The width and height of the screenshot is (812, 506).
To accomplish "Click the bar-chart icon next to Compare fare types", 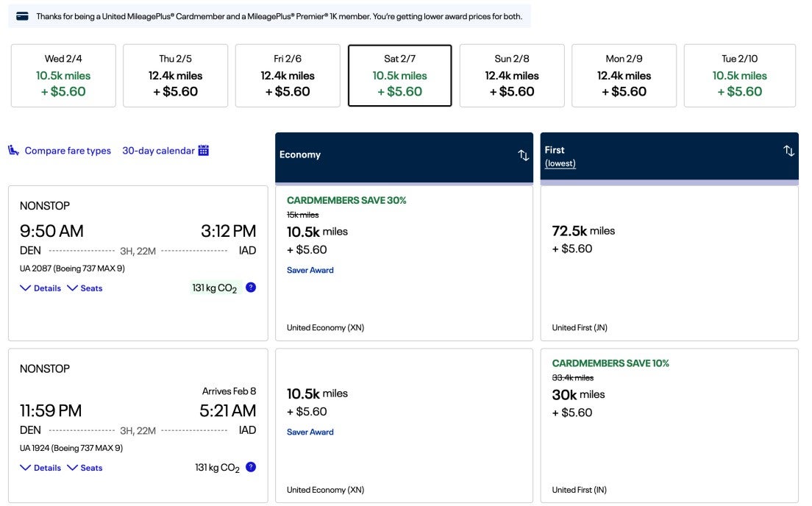I will pos(13,150).
